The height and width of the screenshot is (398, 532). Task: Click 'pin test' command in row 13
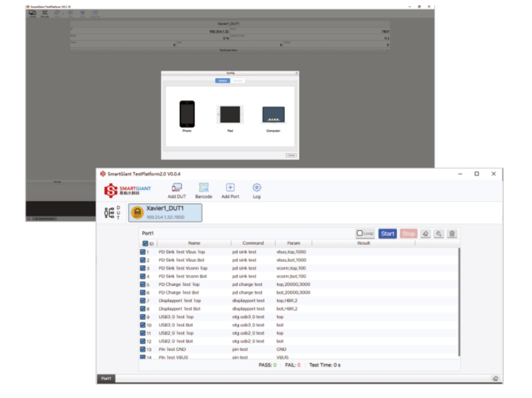240,349
